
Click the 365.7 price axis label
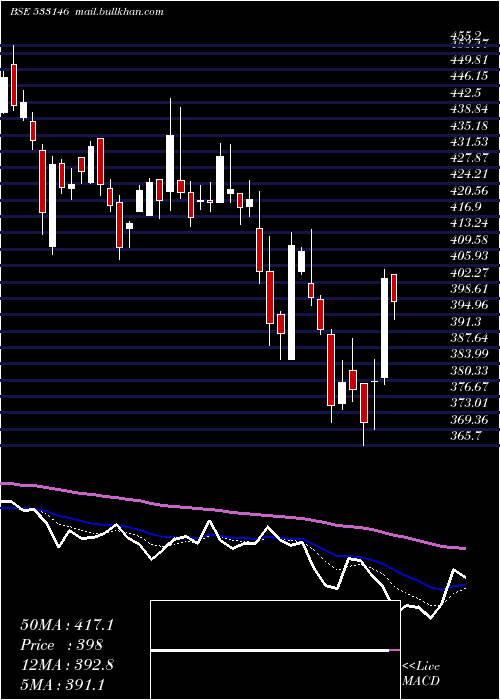466,436
